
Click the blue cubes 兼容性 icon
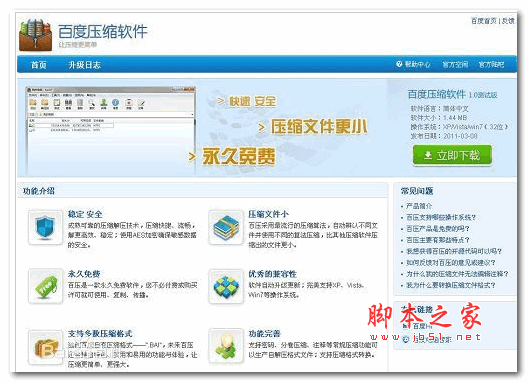pyautogui.click(x=226, y=286)
